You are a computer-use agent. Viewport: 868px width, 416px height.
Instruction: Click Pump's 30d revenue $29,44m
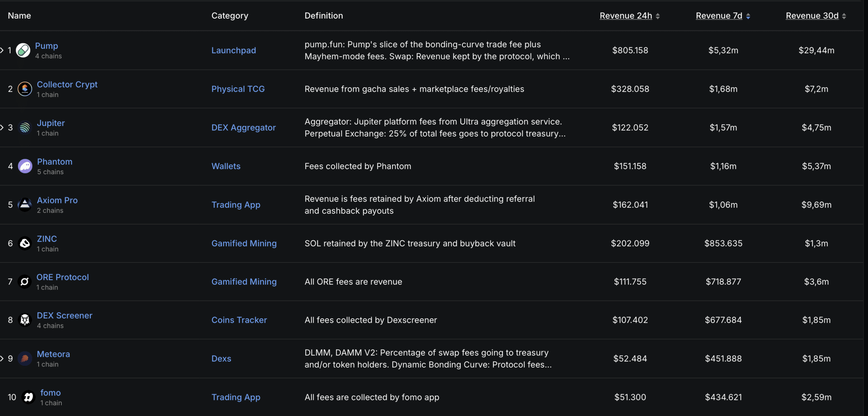(x=816, y=50)
